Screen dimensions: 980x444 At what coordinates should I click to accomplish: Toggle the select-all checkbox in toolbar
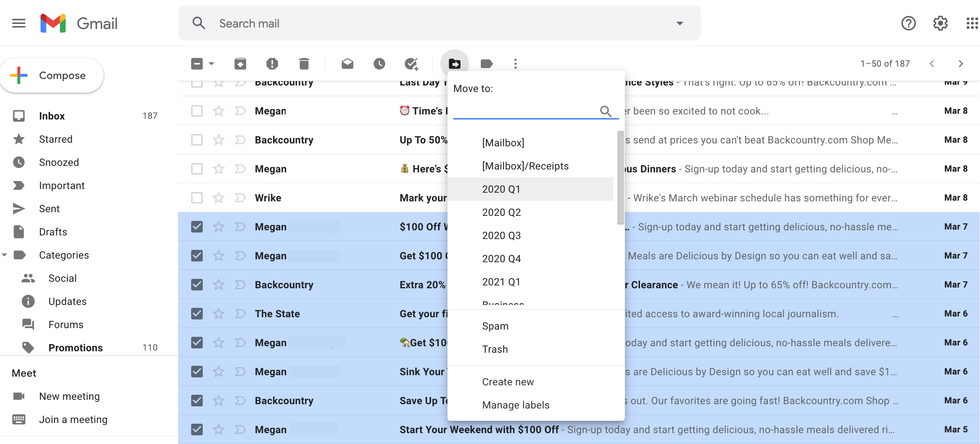(x=197, y=63)
